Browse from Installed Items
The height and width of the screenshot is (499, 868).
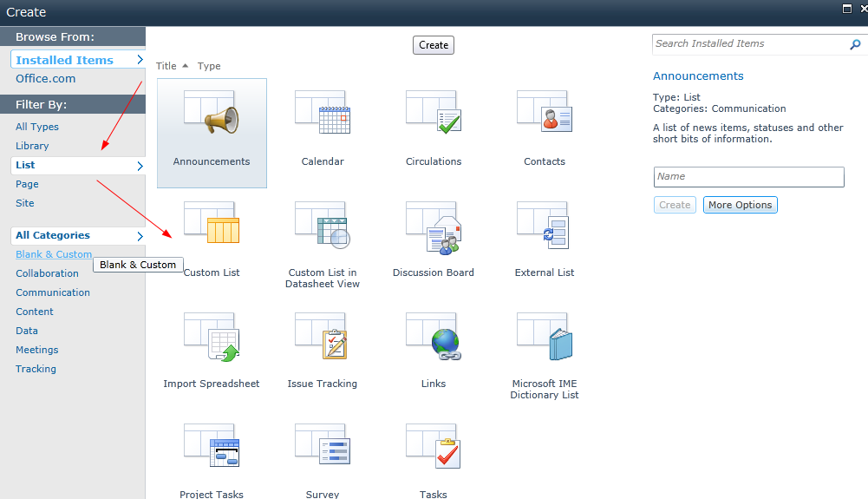(64, 60)
